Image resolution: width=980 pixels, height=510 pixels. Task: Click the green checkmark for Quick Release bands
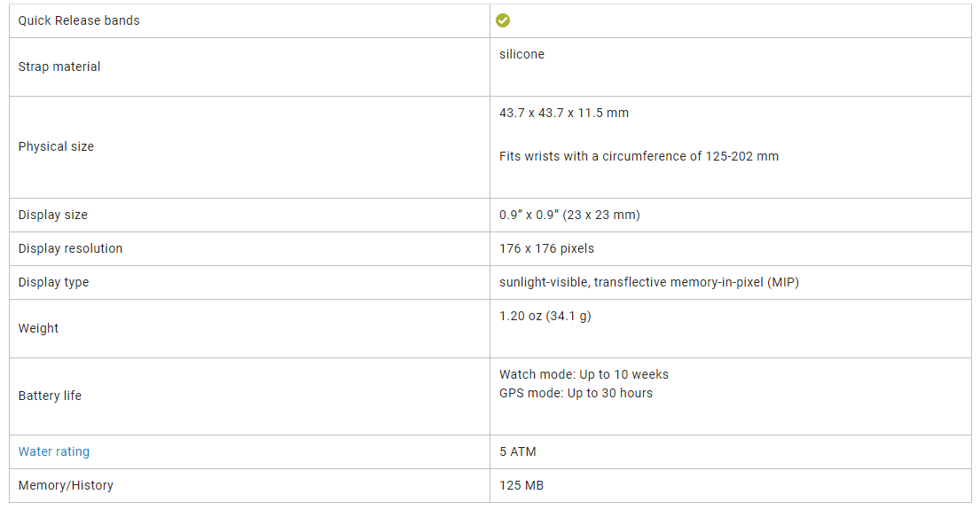coord(503,20)
